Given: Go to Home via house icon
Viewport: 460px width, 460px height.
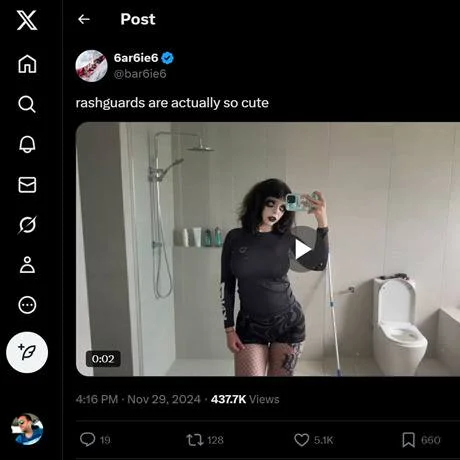Looking at the screenshot, I should (x=27, y=64).
